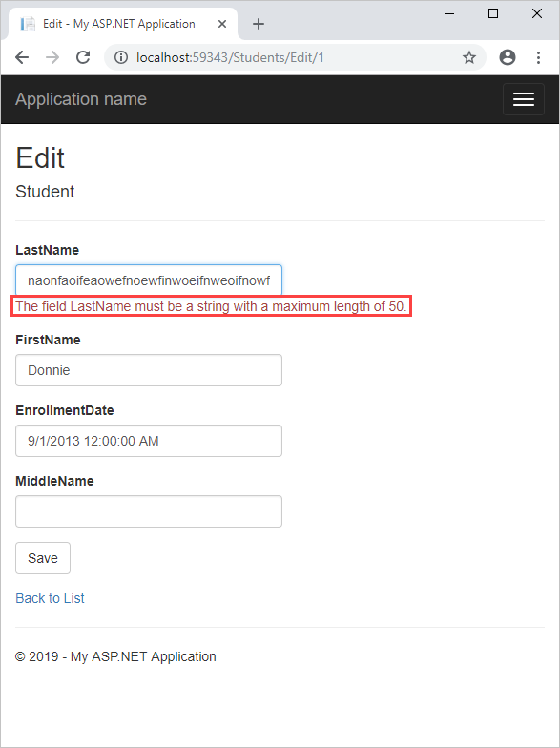Select the EnrollmentDate input field
The width and height of the screenshot is (560, 748).
pos(149,441)
